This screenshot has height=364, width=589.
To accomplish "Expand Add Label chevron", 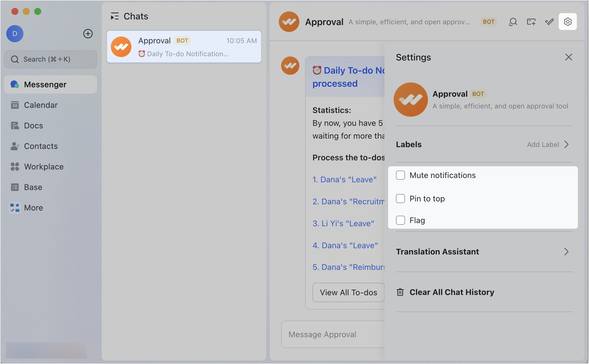I will point(566,144).
